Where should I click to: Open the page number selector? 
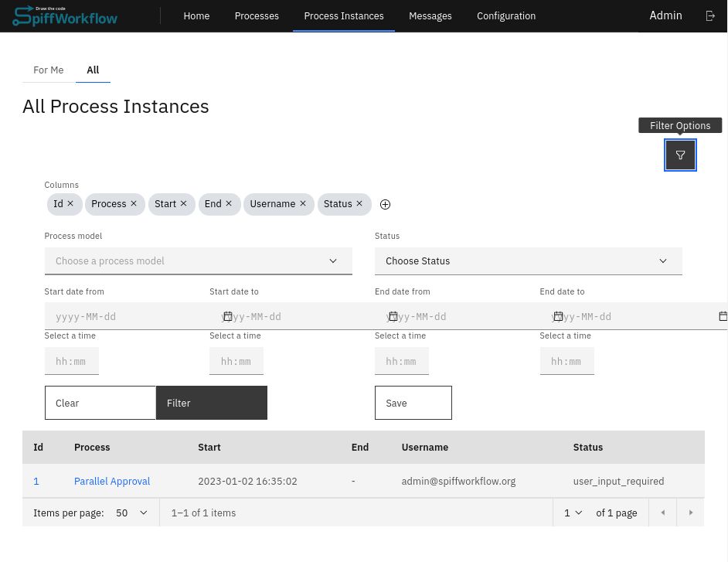pyautogui.click(x=573, y=513)
